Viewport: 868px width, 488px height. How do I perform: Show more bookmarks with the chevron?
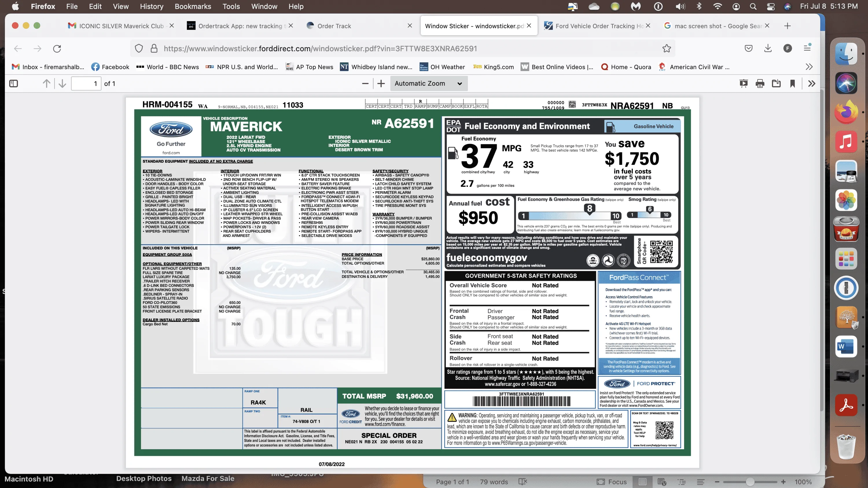point(809,67)
